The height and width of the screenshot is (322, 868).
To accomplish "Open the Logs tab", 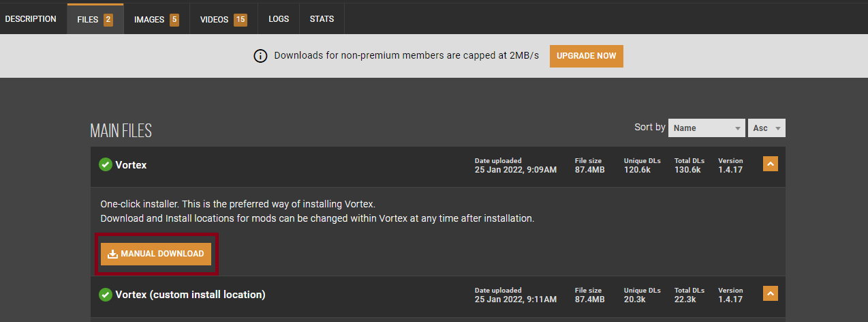I will (x=279, y=19).
